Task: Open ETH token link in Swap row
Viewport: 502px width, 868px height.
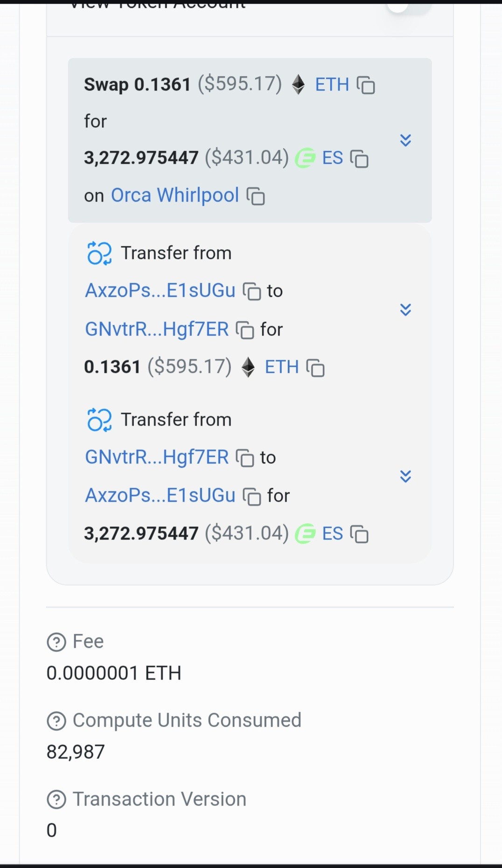Action: pyautogui.click(x=332, y=84)
